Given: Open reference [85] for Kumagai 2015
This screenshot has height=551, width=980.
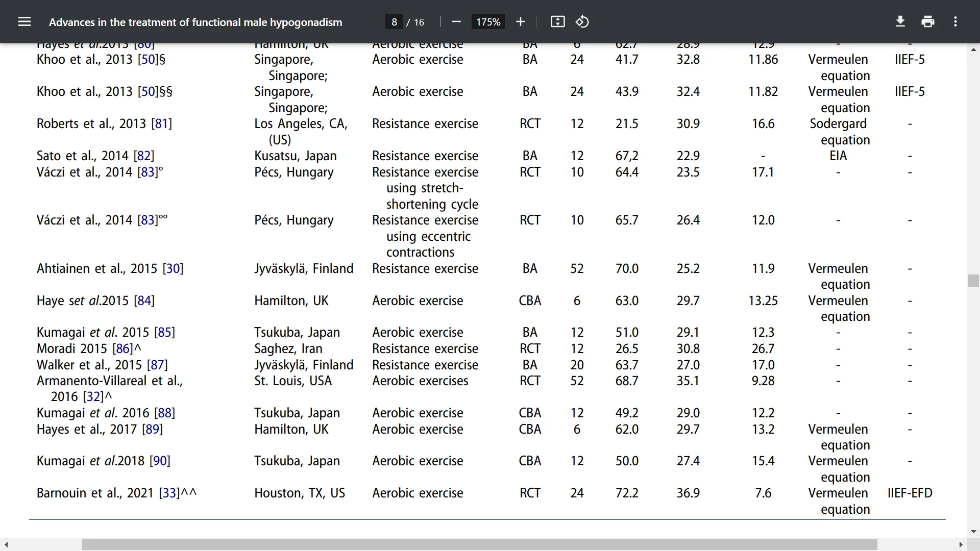Looking at the screenshot, I should [x=165, y=333].
